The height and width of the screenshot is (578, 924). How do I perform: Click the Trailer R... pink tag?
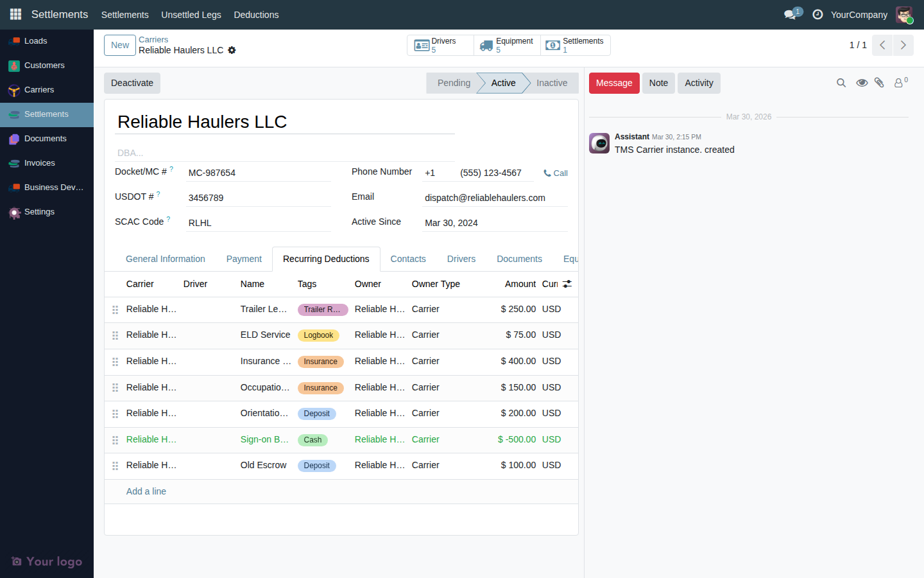click(323, 310)
